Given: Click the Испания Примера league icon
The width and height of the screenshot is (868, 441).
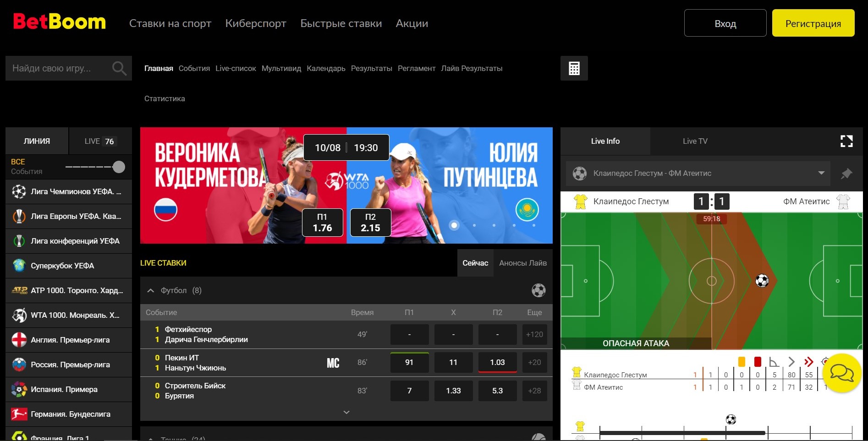Looking at the screenshot, I should tap(19, 389).
